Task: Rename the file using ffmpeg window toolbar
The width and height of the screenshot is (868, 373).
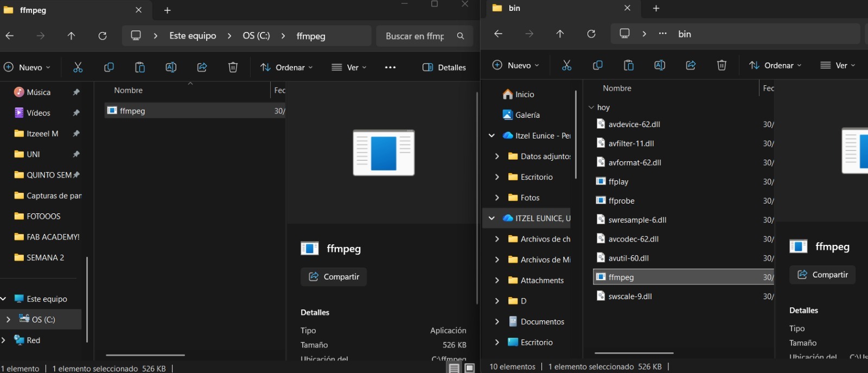Action: click(171, 67)
